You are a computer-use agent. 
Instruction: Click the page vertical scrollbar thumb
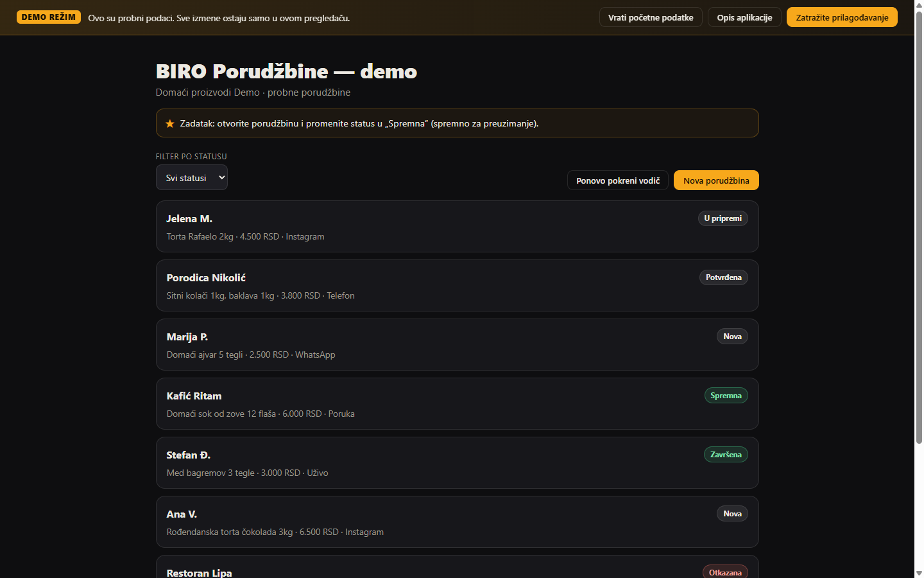point(919,227)
